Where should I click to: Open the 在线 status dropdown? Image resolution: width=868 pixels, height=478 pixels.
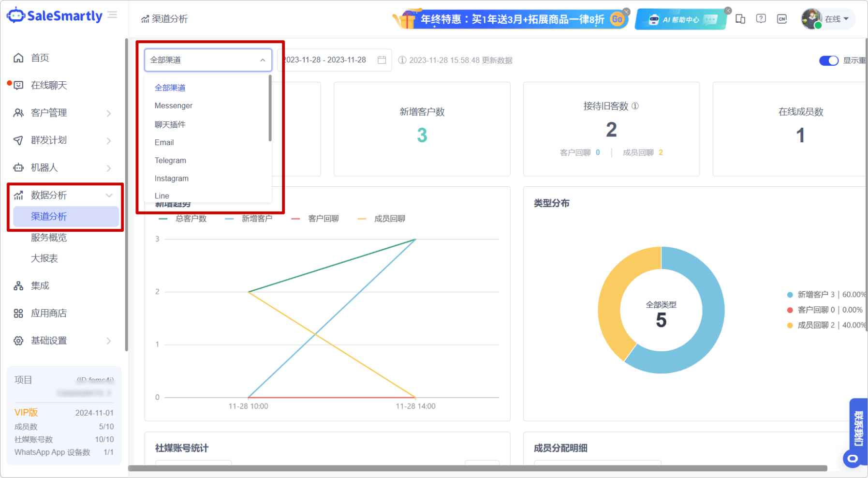(x=836, y=19)
